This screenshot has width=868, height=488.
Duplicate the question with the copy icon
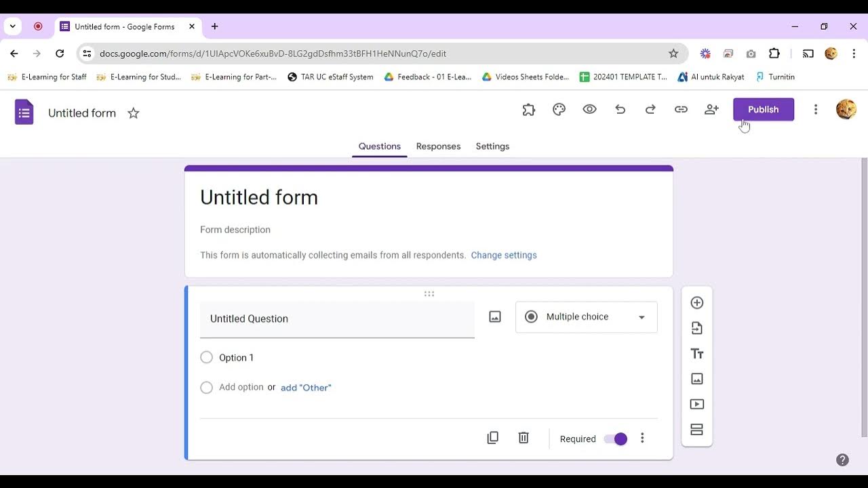(493, 438)
